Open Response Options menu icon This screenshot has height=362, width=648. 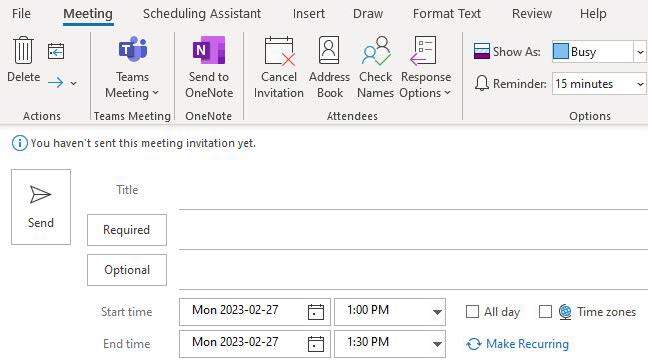tap(423, 51)
